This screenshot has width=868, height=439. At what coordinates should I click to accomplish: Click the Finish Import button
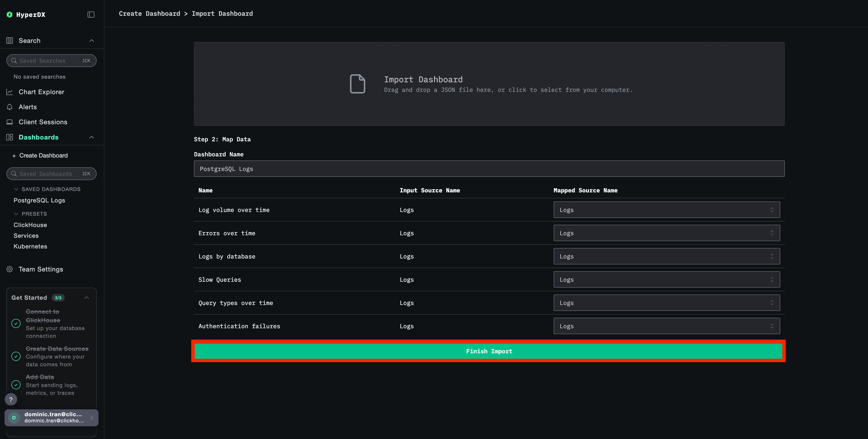coord(488,351)
